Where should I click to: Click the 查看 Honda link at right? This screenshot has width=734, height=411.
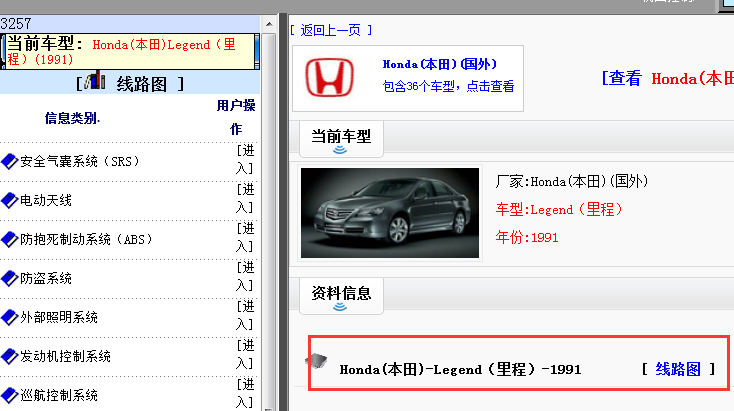tap(668, 78)
